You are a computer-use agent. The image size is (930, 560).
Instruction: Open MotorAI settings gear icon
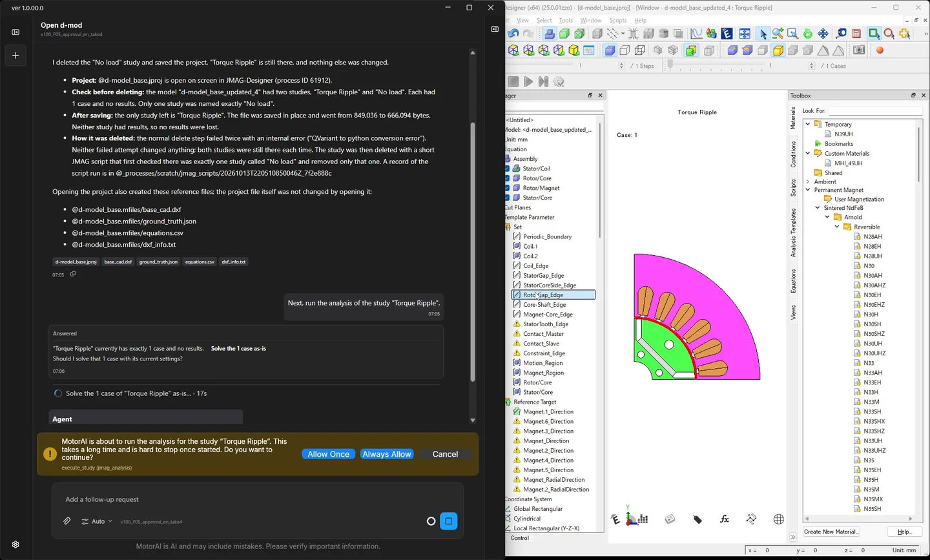(x=15, y=544)
